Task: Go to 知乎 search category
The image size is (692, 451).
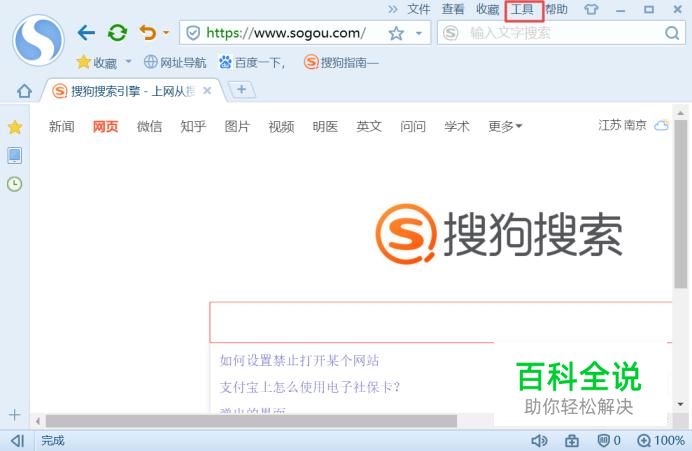Action: pos(193,127)
